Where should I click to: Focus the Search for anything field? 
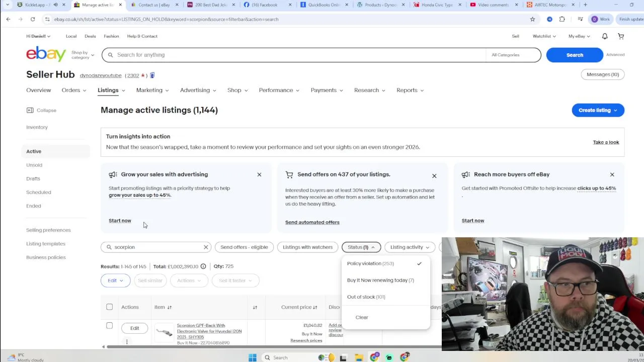[294, 55]
